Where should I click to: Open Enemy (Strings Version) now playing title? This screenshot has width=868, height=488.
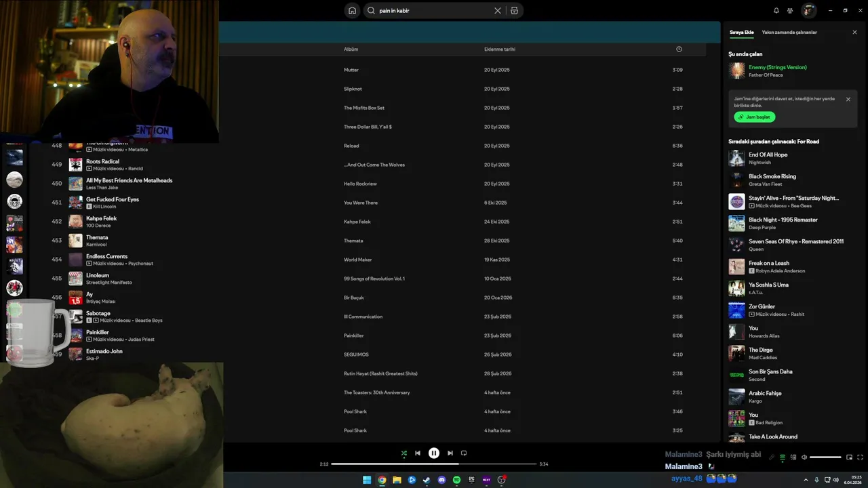point(777,67)
